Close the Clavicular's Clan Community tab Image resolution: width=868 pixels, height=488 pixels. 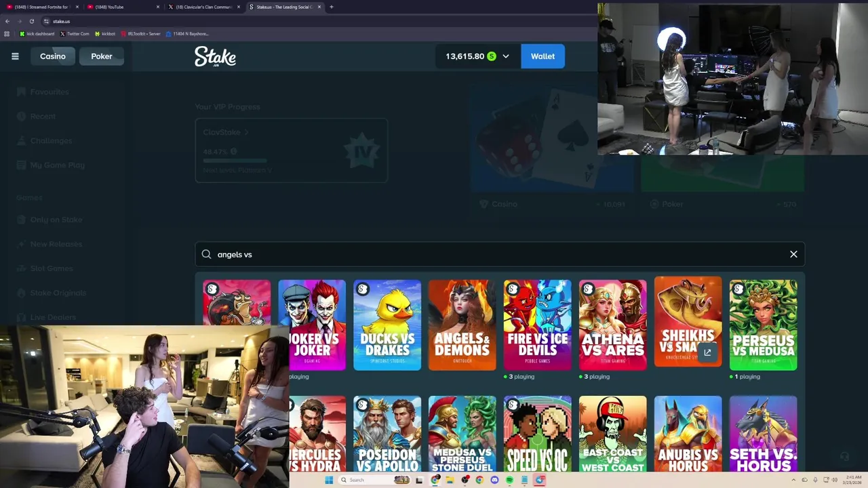click(x=238, y=7)
